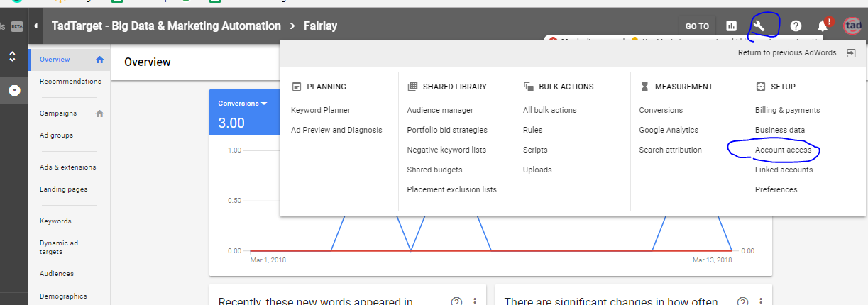This screenshot has width=868, height=305.
Task: Open notifications bell icon
Action: pyautogui.click(x=823, y=26)
